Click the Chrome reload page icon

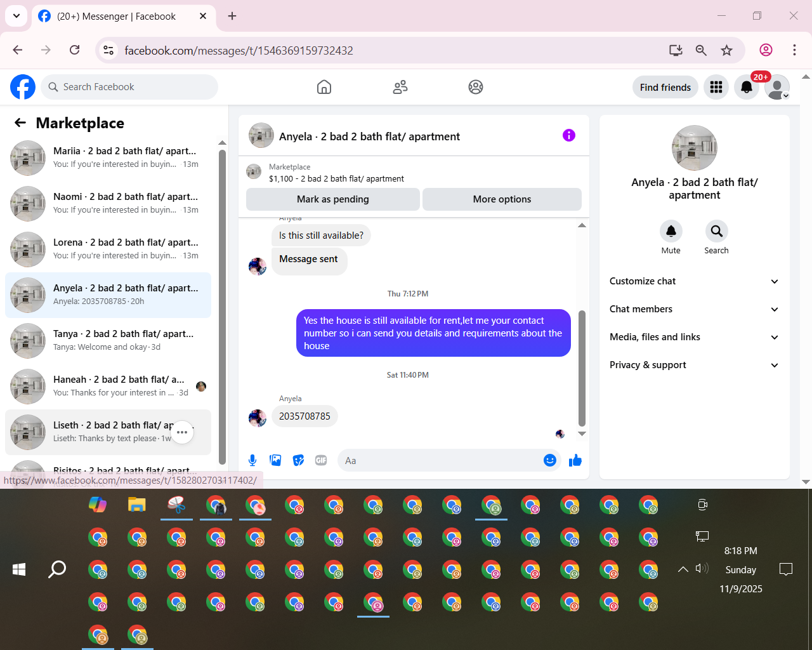pos(75,50)
